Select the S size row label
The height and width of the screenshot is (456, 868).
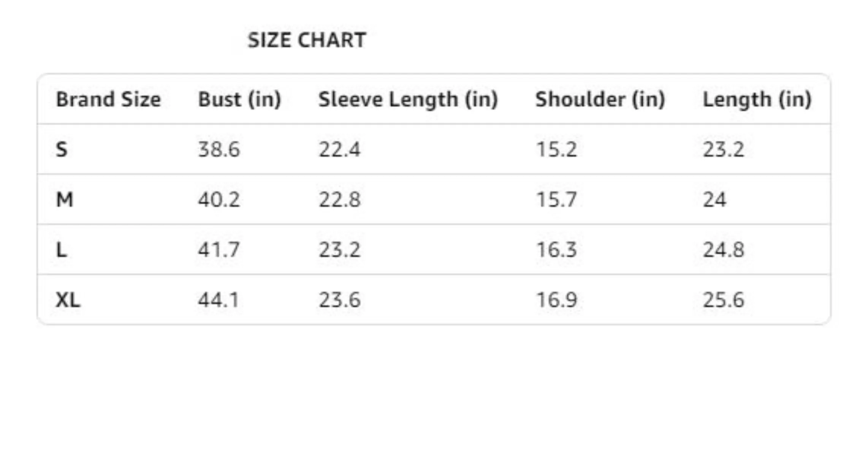[62, 149]
